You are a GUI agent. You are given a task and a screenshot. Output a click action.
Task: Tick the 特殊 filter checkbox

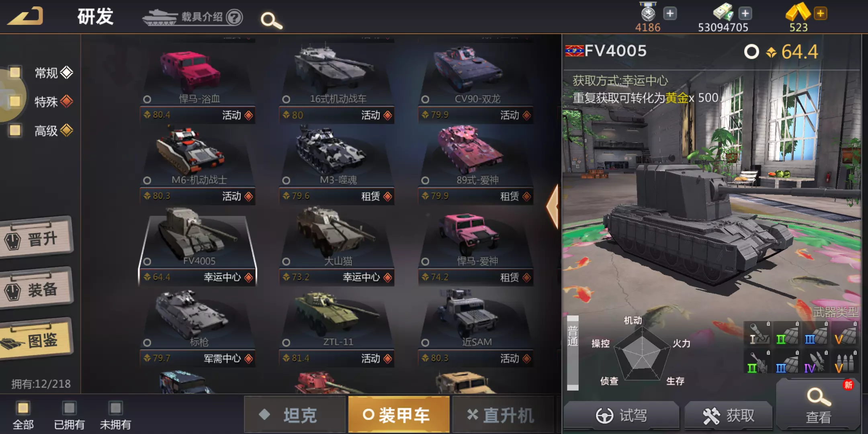point(15,101)
